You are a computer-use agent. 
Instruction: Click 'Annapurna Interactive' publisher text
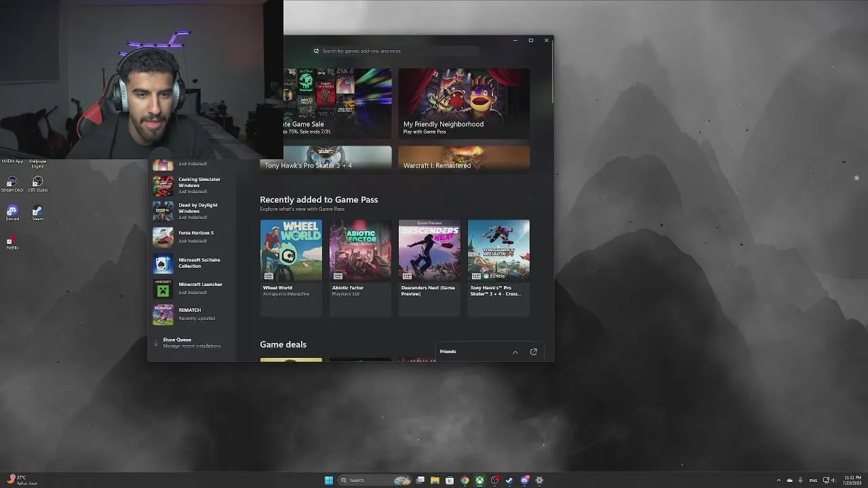coord(286,294)
